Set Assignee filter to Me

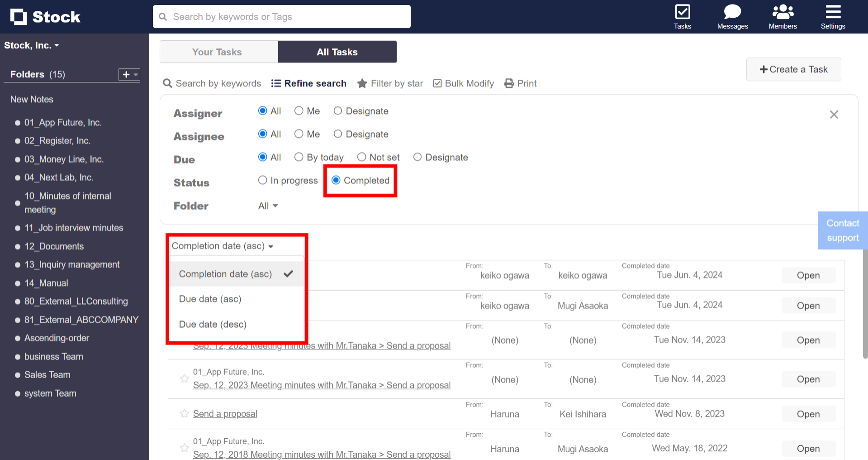[299, 134]
